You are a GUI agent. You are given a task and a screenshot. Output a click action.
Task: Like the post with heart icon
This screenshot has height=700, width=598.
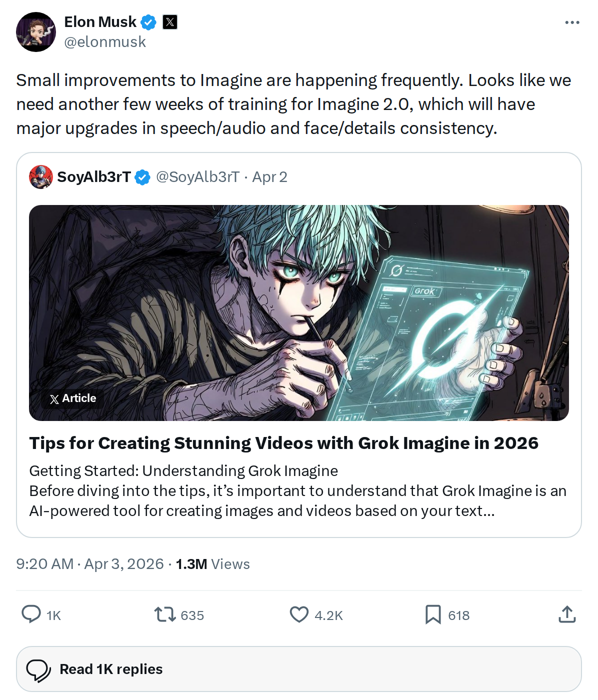tap(299, 614)
